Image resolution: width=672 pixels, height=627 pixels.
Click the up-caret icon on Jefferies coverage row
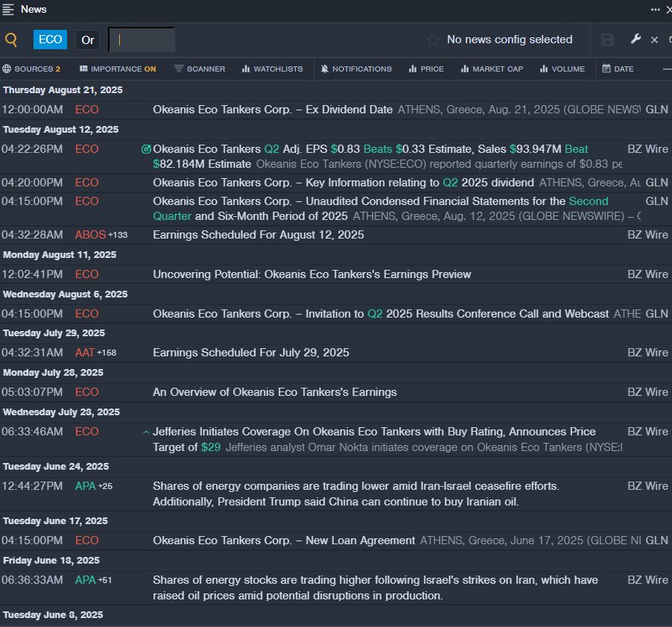[146, 432]
